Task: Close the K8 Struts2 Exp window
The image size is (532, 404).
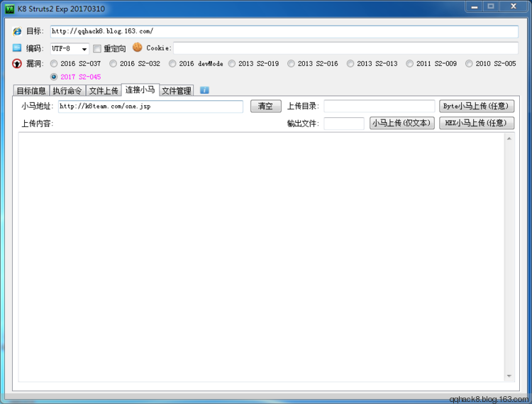Action: (x=514, y=7)
